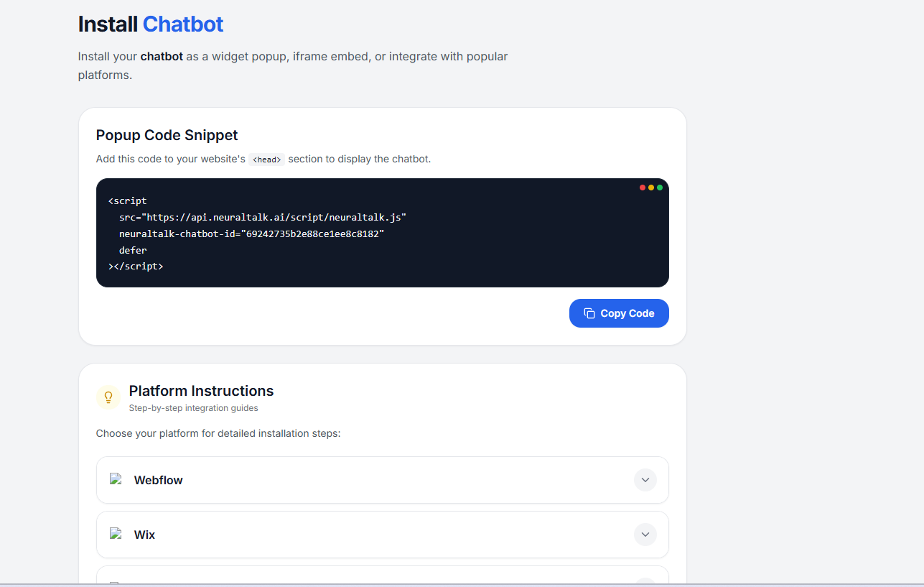Open the Webflow platform accordion card
This screenshot has width=924, height=587.
(382, 479)
